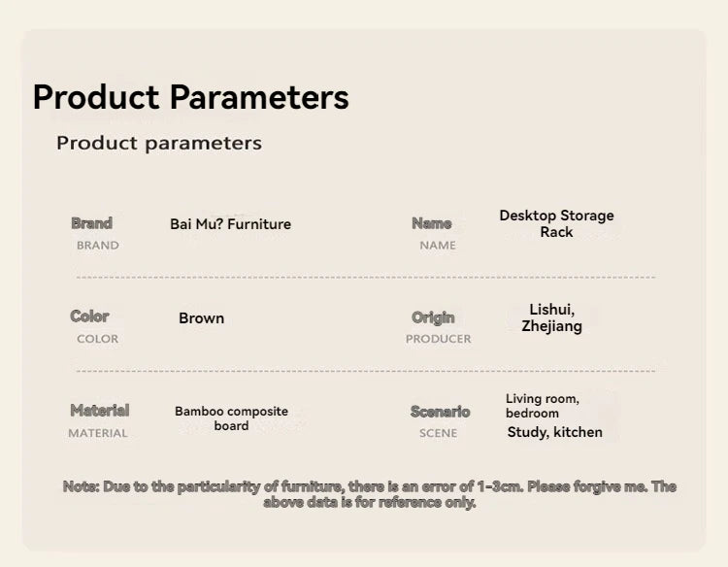Viewport: 728px width, 567px height.
Task: Select the bold Name label
Action: (x=432, y=223)
